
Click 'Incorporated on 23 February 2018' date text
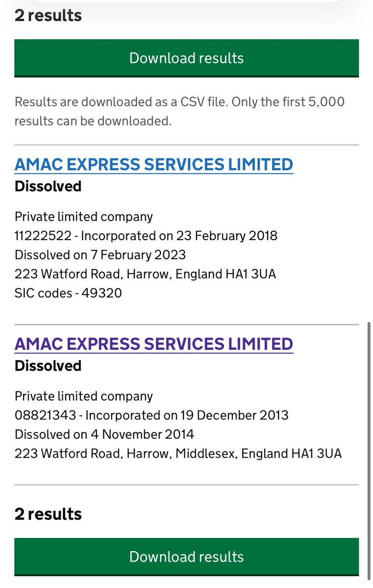(179, 236)
